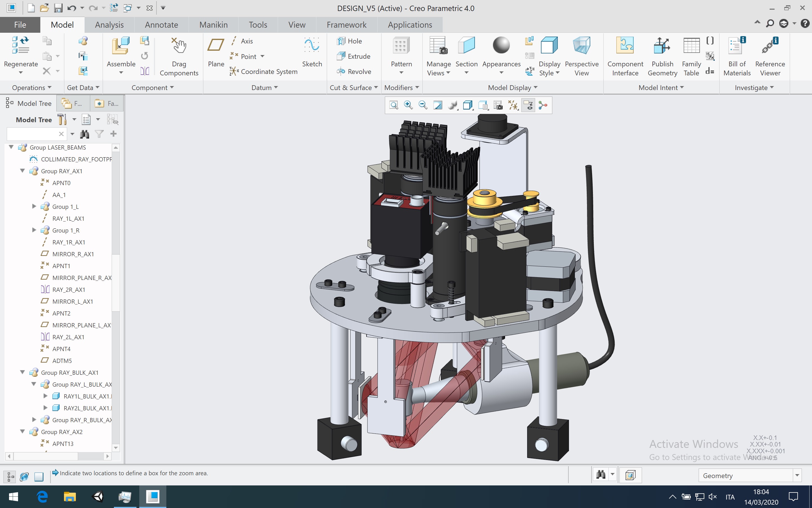Open the Manage Views icon
This screenshot has width=812, height=508.
click(x=438, y=45)
